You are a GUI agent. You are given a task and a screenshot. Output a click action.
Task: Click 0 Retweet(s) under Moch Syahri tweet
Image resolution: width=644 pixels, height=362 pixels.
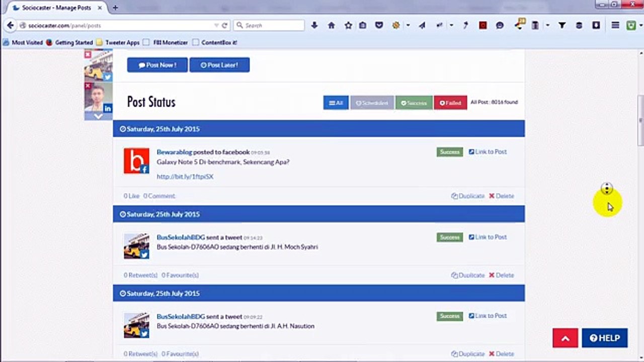click(140, 275)
